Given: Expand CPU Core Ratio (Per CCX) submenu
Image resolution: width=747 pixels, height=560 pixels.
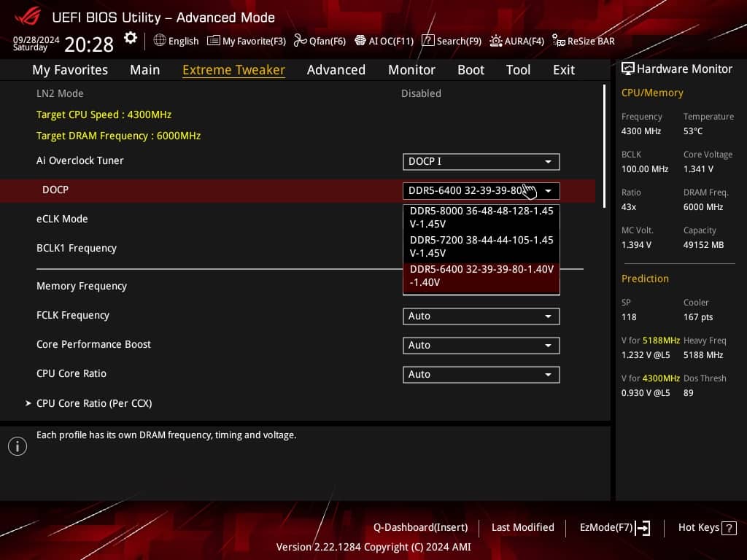Looking at the screenshot, I should coord(94,403).
